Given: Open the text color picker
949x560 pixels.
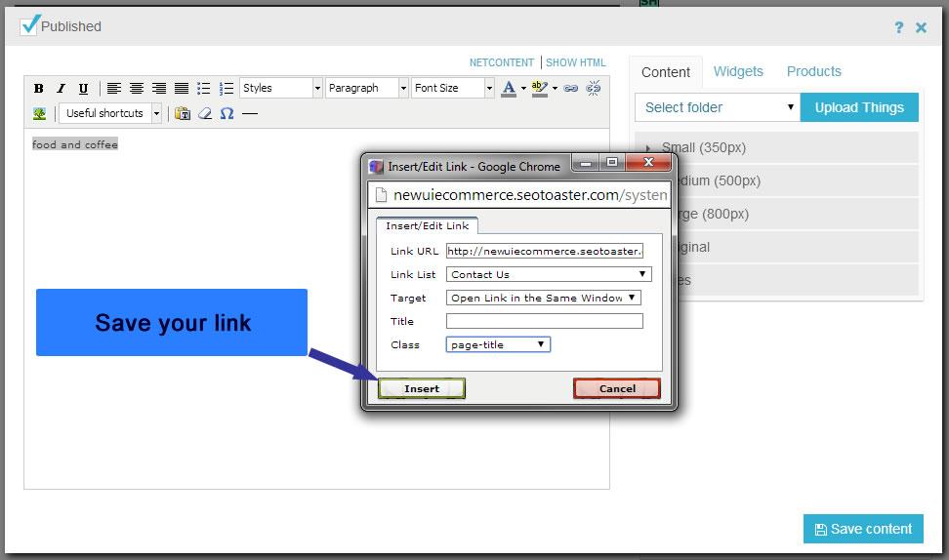Looking at the screenshot, I should pos(509,88).
